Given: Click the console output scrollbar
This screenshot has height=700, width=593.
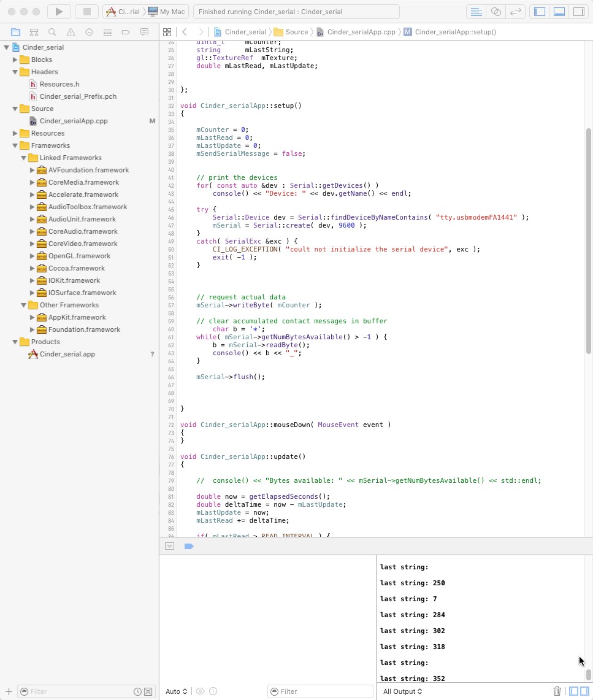Looking at the screenshot, I should (x=589, y=674).
